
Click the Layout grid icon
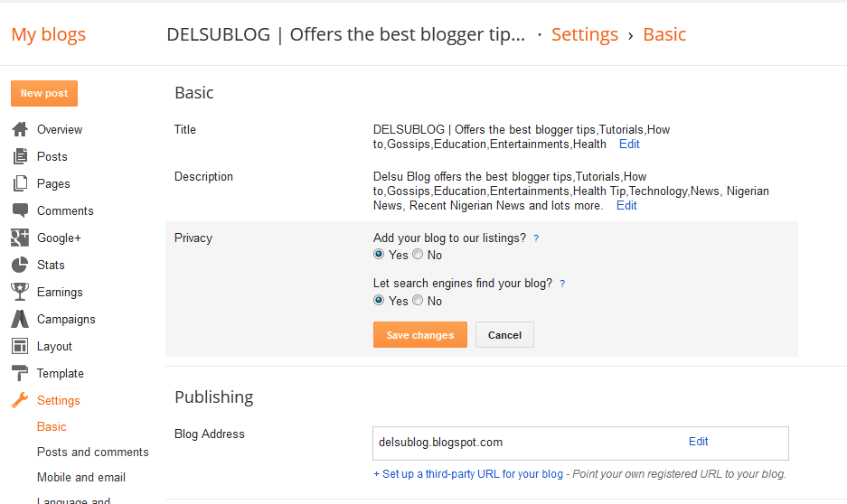click(x=20, y=346)
